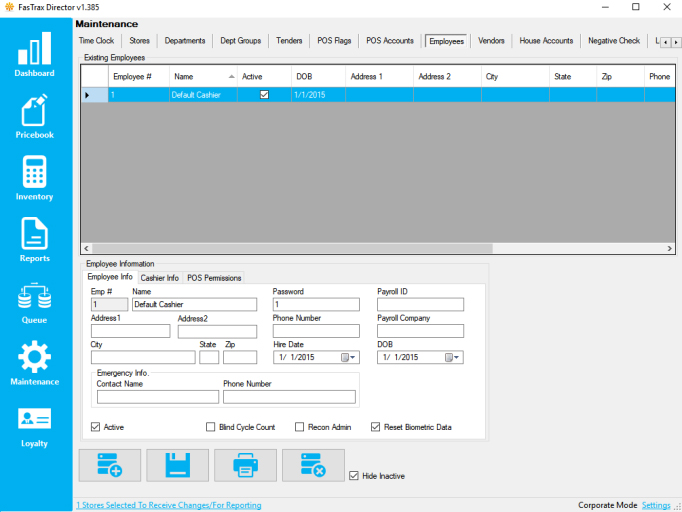Select the Default Cashier name cell
The image size is (682, 512).
203,95
